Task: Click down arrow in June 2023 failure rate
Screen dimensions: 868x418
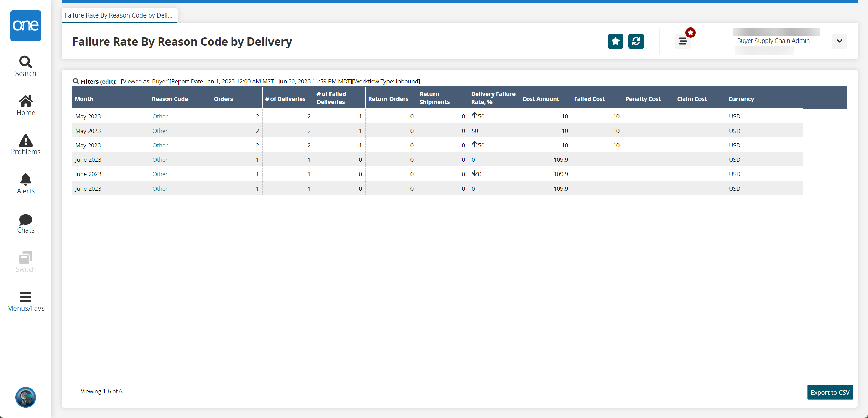Action: click(x=474, y=173)
